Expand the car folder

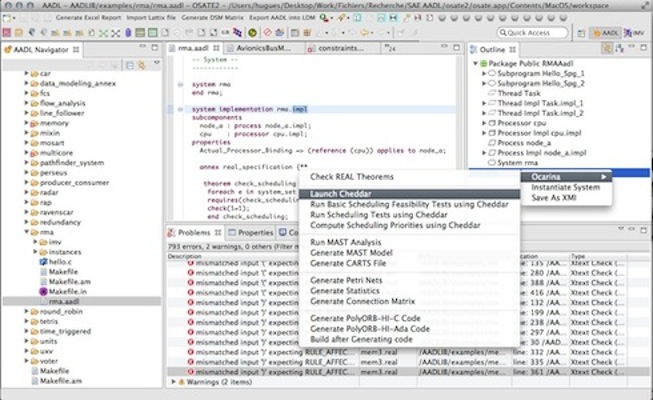pyautogui.click(x=26, y=73)
